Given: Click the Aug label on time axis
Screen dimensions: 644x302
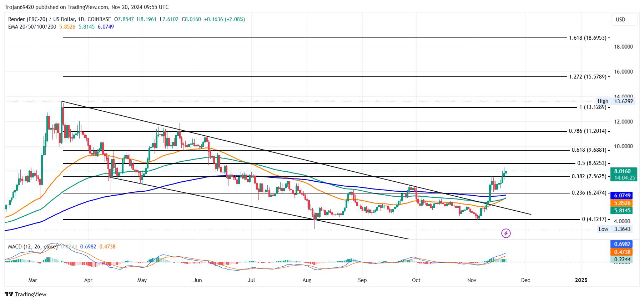Looking at the screenshot, I should (307, 280).
